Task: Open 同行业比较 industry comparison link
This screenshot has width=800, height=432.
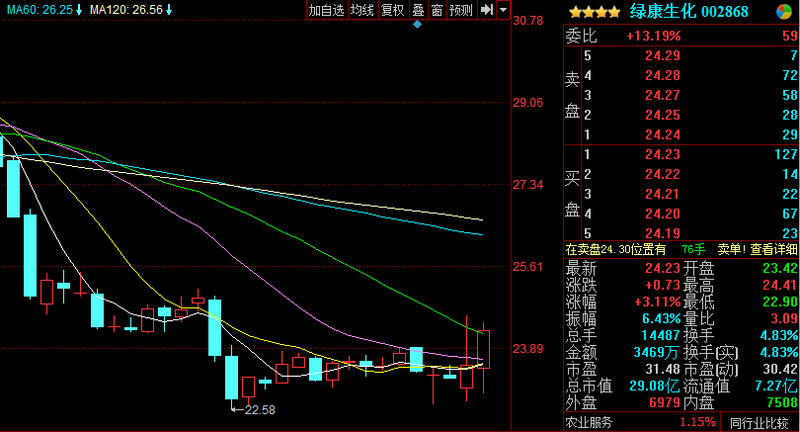Action: tap(759, 422)
